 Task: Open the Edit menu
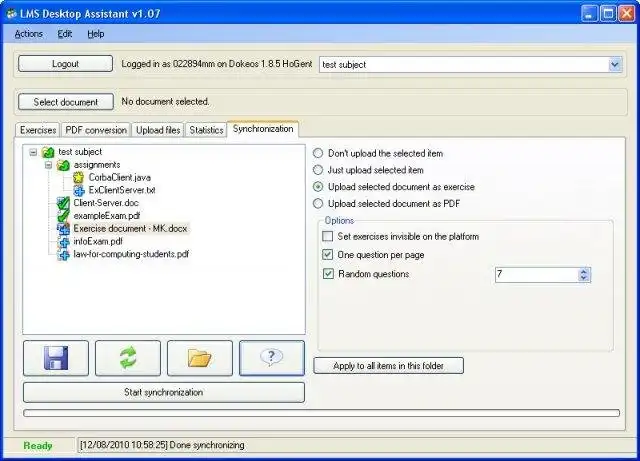(64, 34)
